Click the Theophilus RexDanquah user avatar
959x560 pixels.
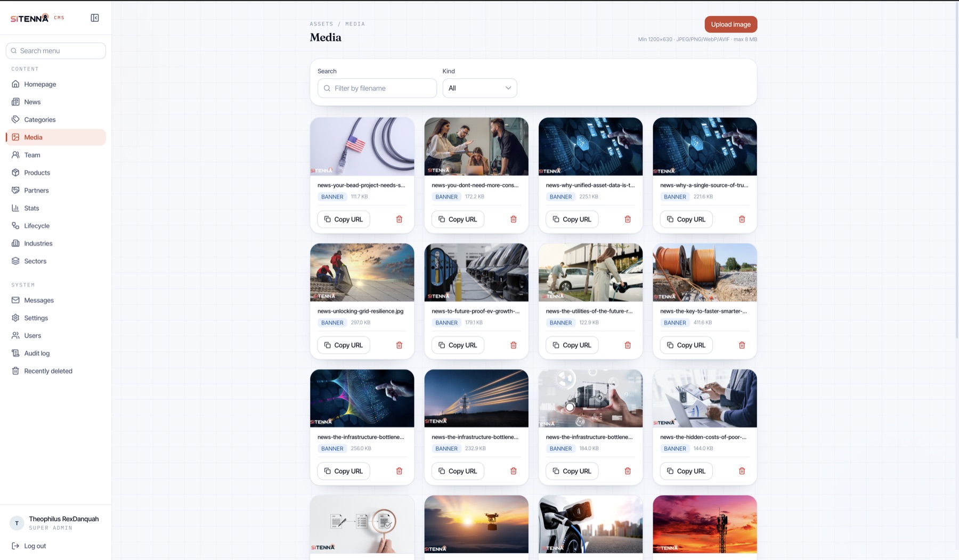point(17,523)
